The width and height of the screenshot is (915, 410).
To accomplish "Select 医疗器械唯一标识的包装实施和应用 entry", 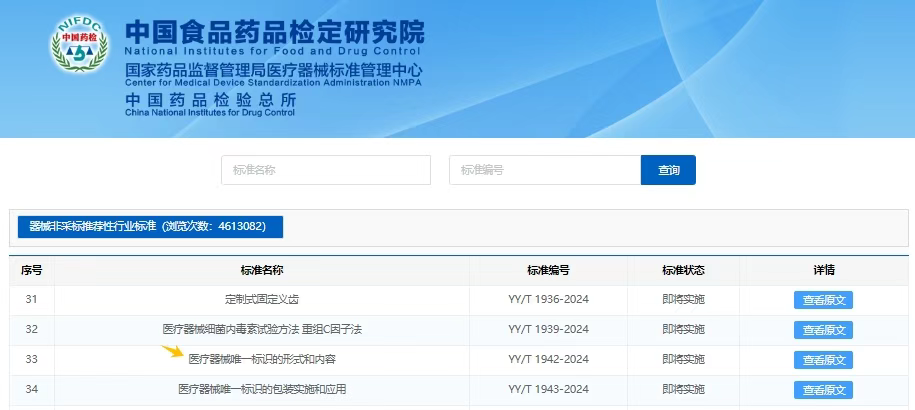I will [262, 389].
